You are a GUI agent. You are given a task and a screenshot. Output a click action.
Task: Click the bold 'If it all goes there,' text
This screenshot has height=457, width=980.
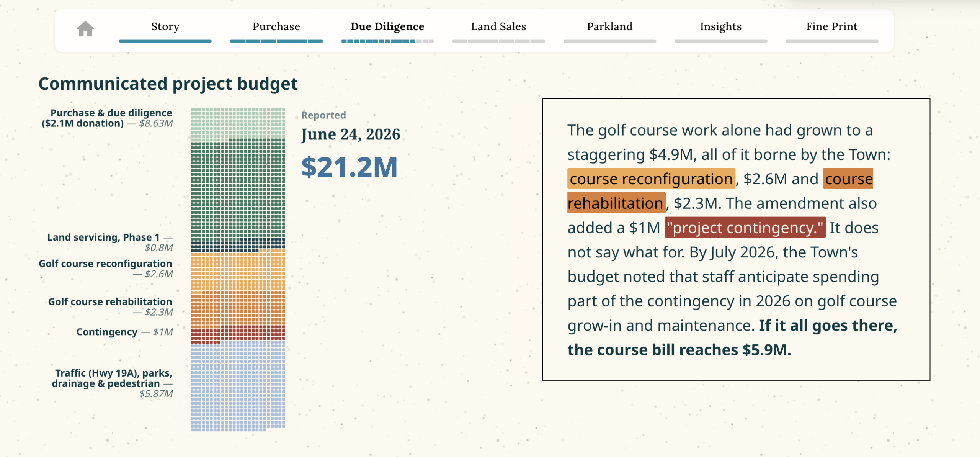click(828, 325)
